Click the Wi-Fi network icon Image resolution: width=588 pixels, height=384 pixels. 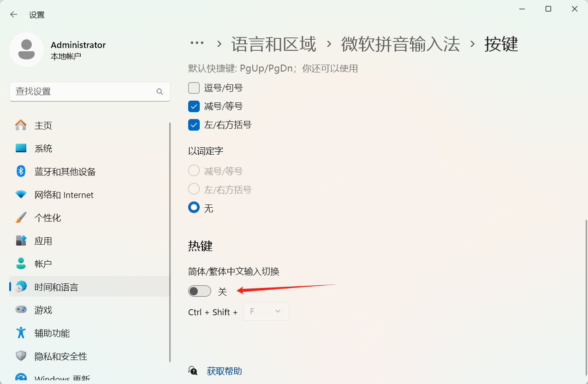21,195
